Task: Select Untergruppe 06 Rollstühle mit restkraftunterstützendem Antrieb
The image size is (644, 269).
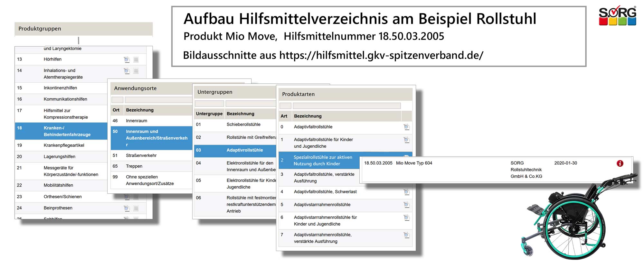Action: coord(235,204)
